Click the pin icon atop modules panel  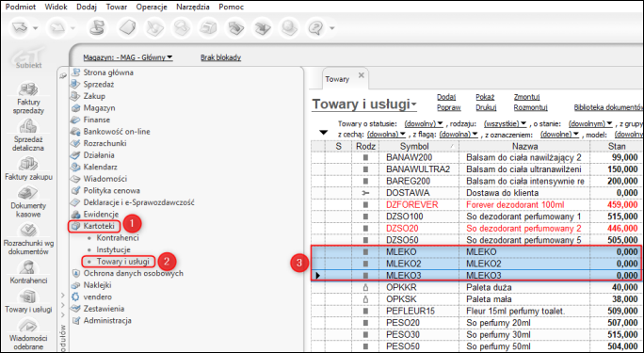[63, 75]
